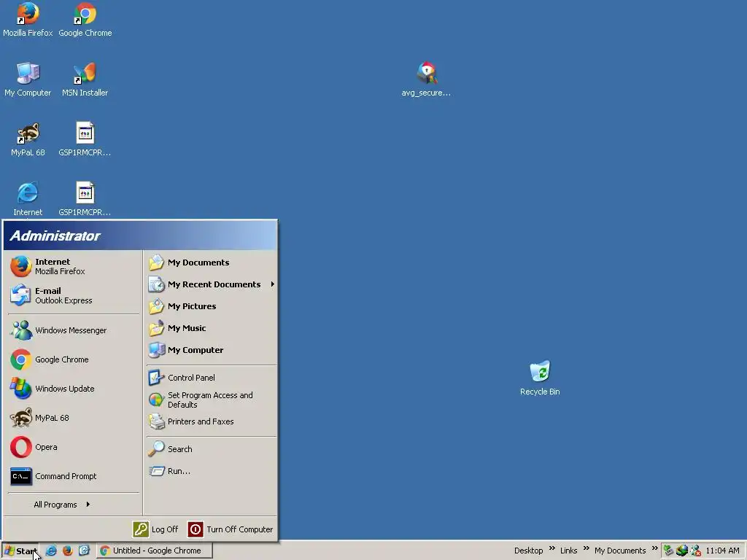
Task: Select My Computer desktop icon
Action: click(x=28, y=79)
